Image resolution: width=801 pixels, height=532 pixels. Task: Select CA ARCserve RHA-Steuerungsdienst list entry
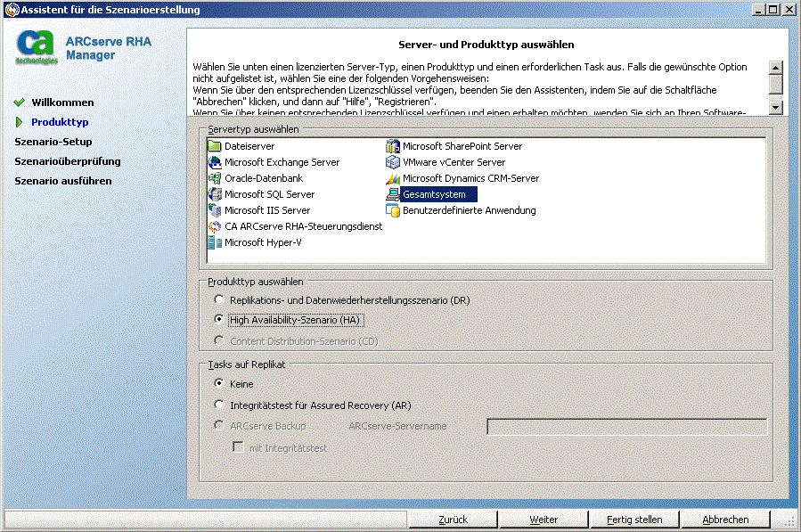pyautogui.click(x=304, y=226)
